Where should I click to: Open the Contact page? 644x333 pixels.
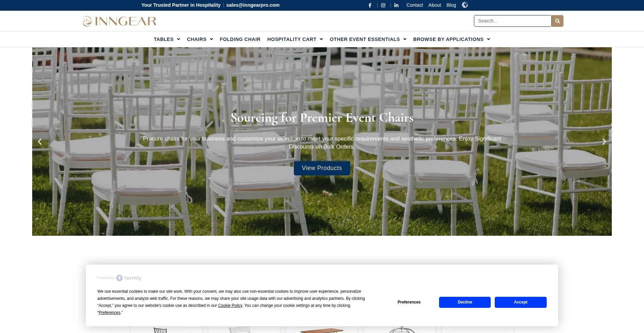tap(415, 5)
